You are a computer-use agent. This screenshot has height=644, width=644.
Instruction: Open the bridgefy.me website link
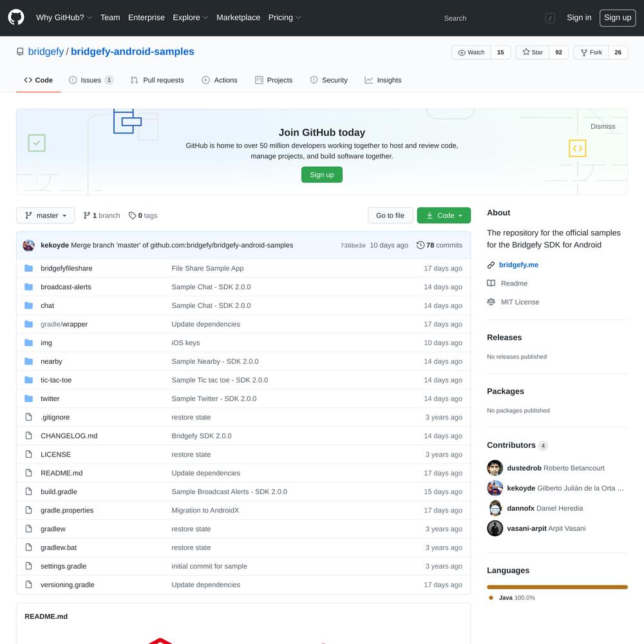pyautogui.click(x=518, y=265)
